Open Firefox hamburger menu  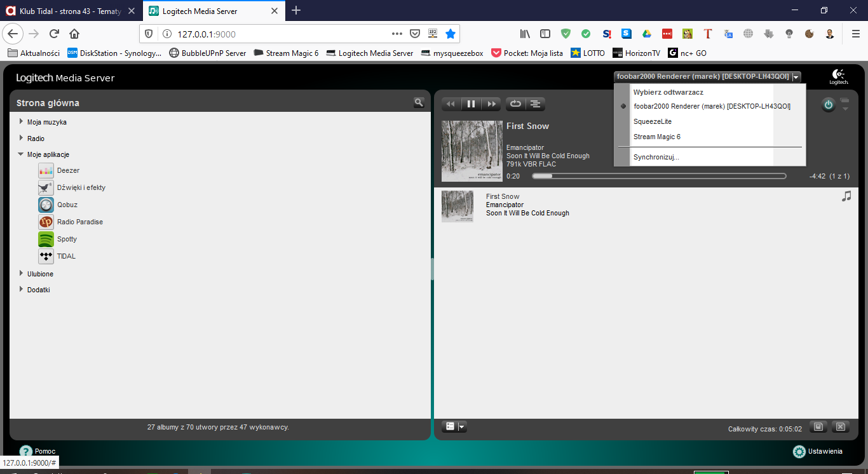[x=855, y=34]
